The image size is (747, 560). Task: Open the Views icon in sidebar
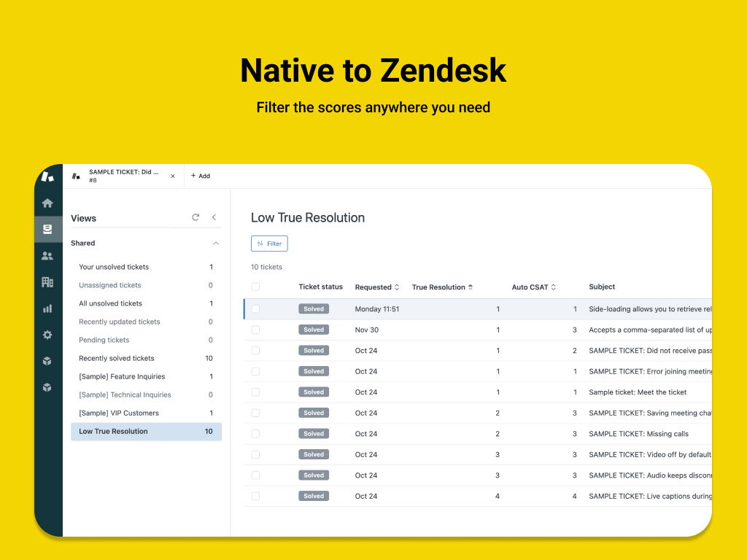click(x=47, y=230)
